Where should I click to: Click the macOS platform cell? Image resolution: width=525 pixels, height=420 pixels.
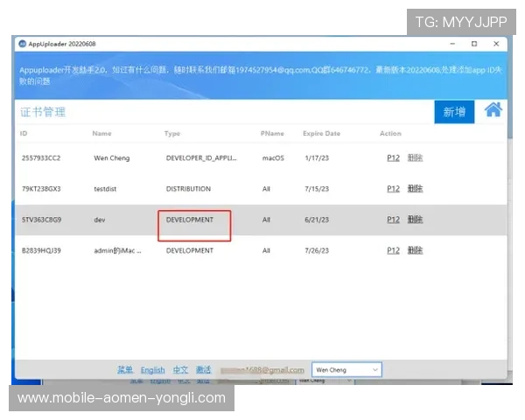coord(273,157)
